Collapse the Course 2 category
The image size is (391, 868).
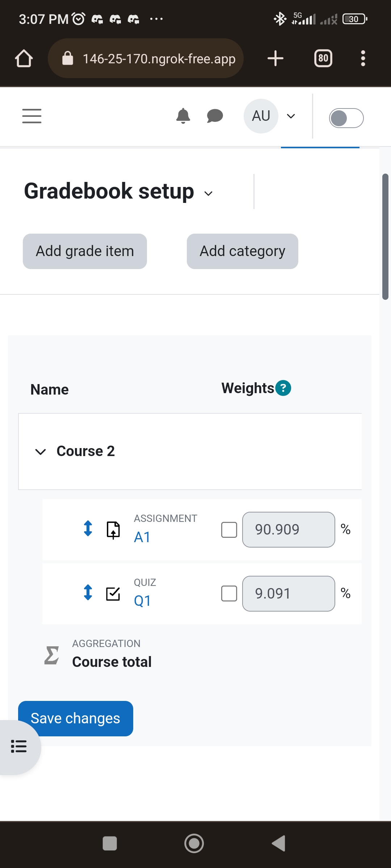[40, 452]
